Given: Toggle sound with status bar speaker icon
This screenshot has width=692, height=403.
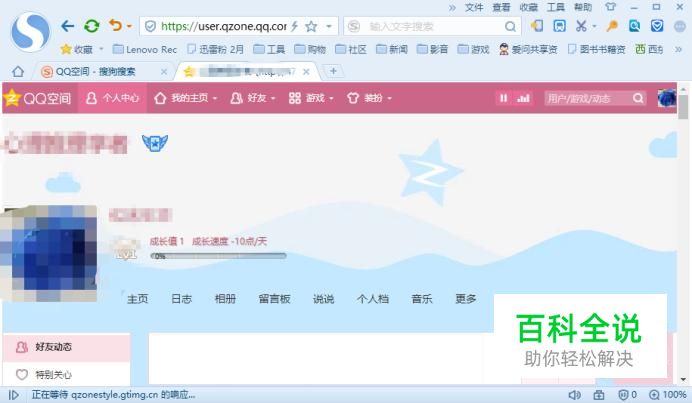Looking at the screenshot, I should (574, 395).
